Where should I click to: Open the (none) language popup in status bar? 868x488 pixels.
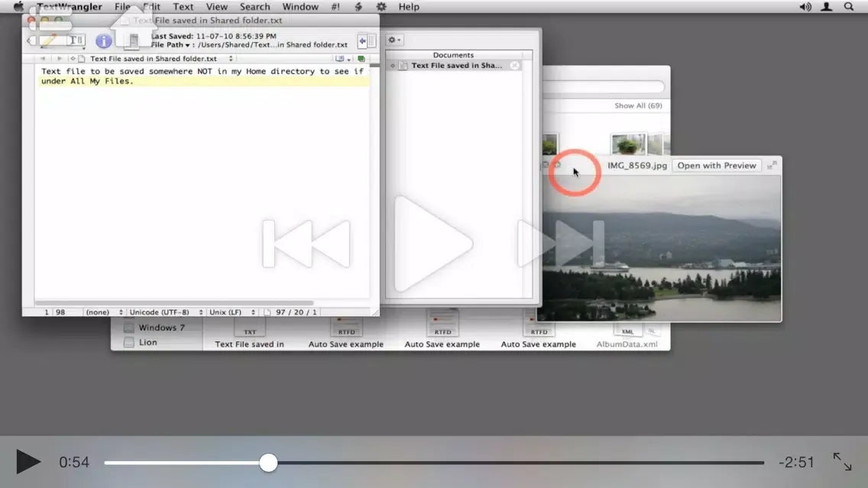point(103,312)
